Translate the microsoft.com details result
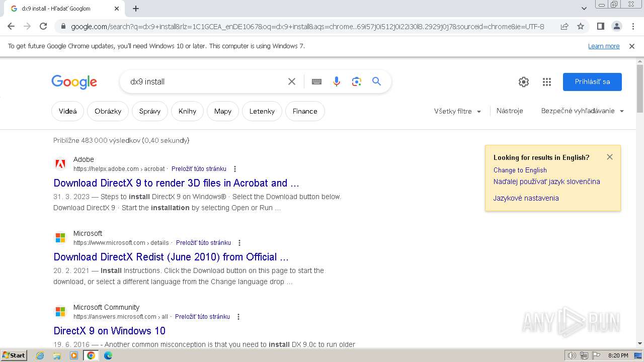 coord(203,243)
